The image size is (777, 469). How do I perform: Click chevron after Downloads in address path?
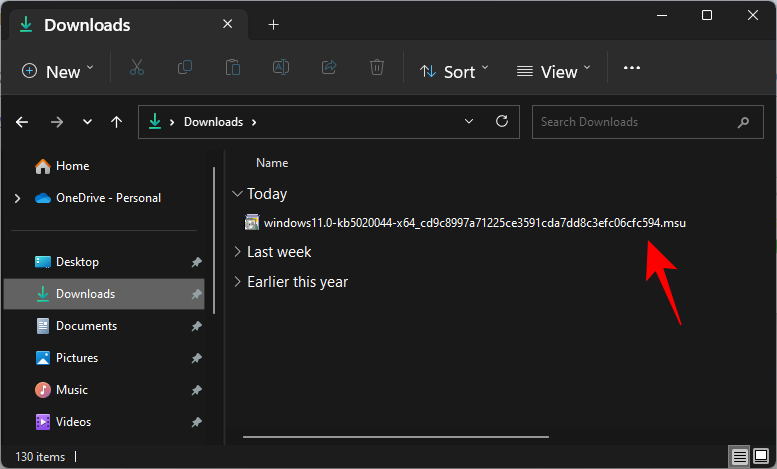click(x=254, y=122)
